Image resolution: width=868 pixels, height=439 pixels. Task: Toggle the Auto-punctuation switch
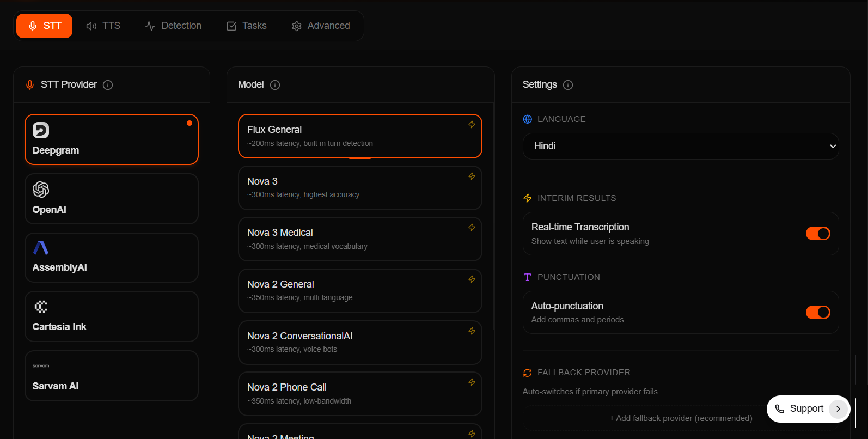tap(818, 312)
